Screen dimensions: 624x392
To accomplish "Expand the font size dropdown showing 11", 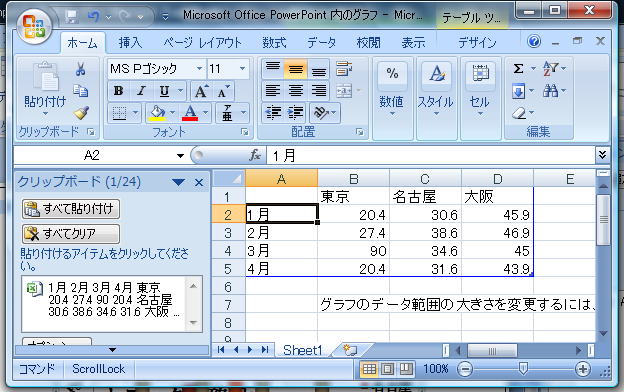I will [x=242, y=69].
